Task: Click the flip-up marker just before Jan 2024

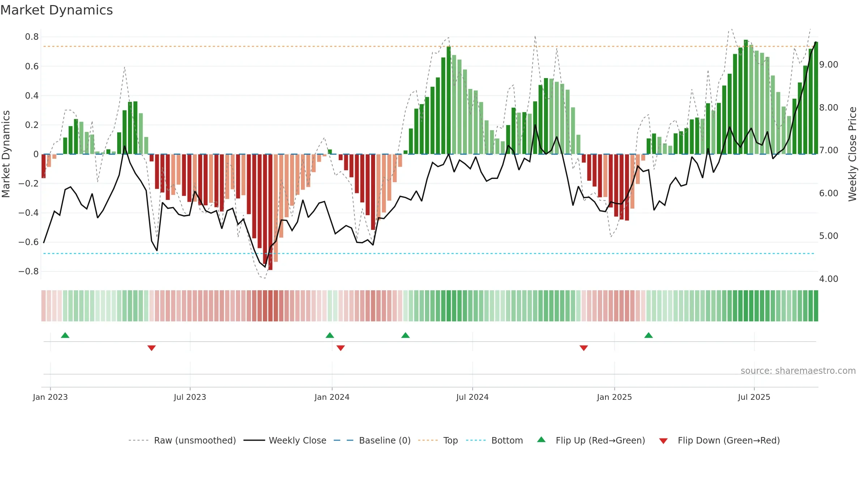Action: coord(330,335)
